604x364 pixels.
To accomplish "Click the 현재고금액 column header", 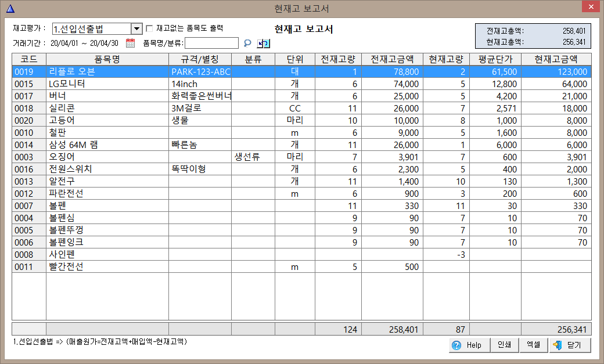I will coord(556,59).
